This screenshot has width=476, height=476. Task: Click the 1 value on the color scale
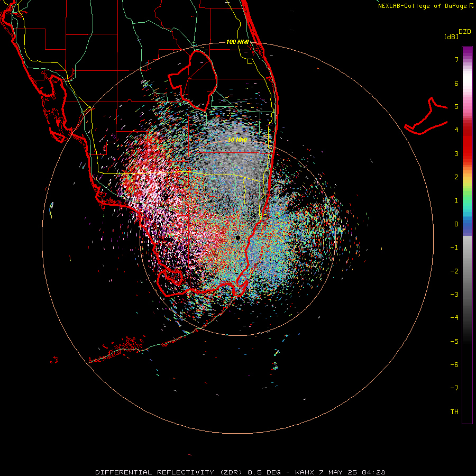(456, 200)
